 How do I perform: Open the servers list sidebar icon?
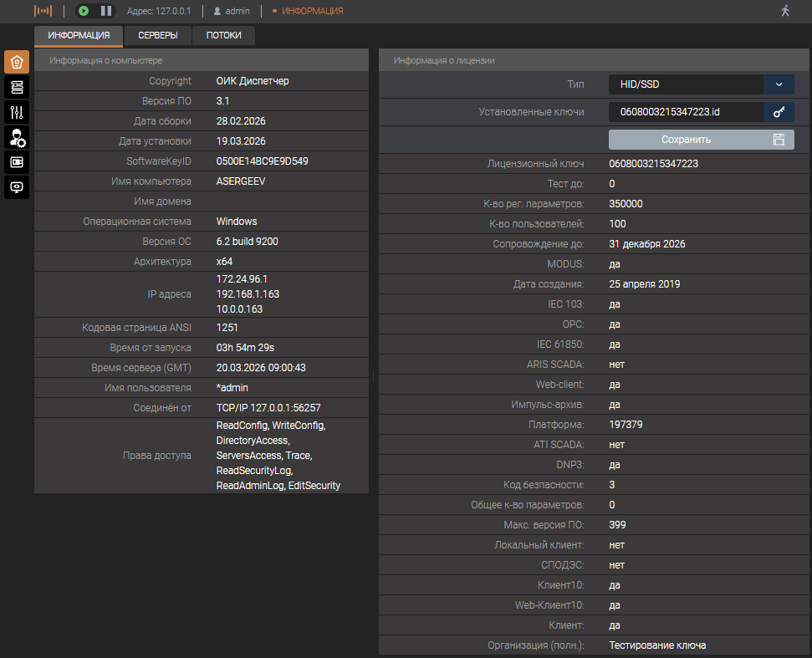pos(17,87)
